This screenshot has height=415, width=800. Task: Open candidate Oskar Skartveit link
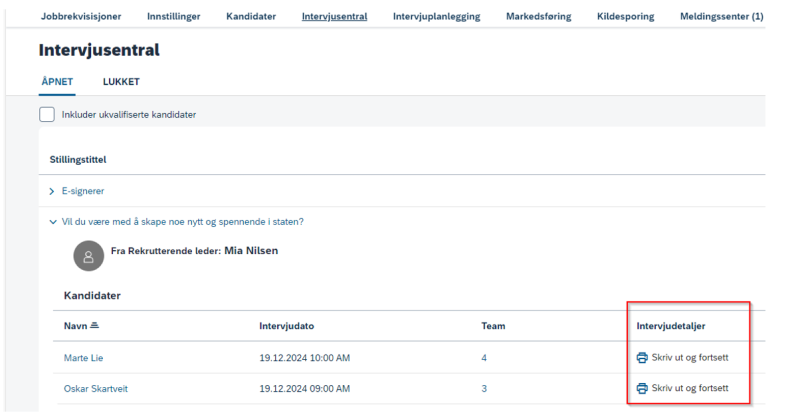(95, 388)
